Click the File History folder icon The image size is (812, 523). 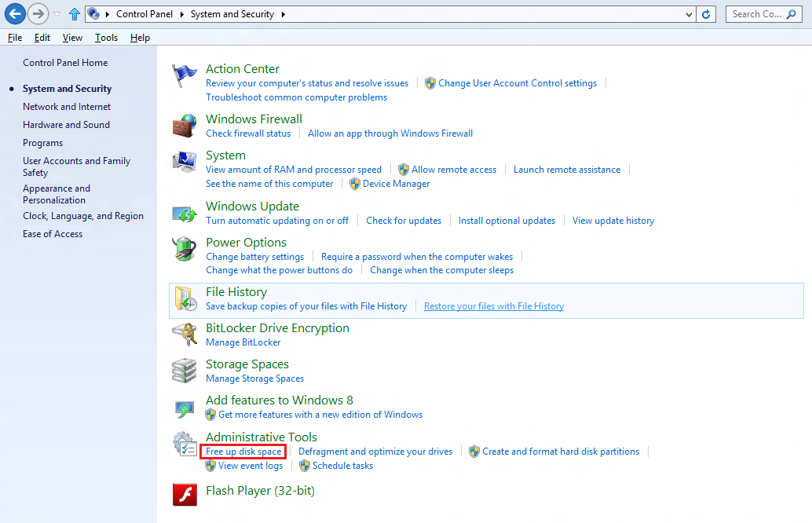point(185,298)
